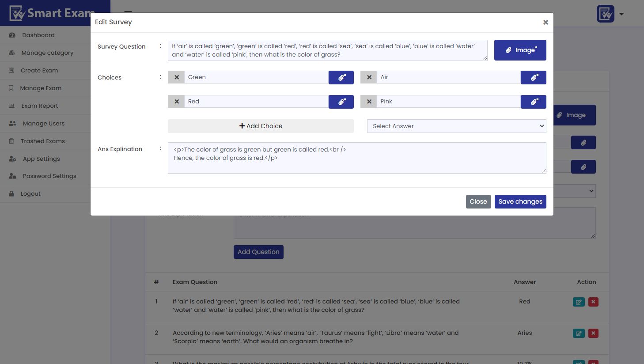Viewport: 644px width, 364px height.
Task: Click the Trashed Exams bin icon
Action: pos(11,141)
